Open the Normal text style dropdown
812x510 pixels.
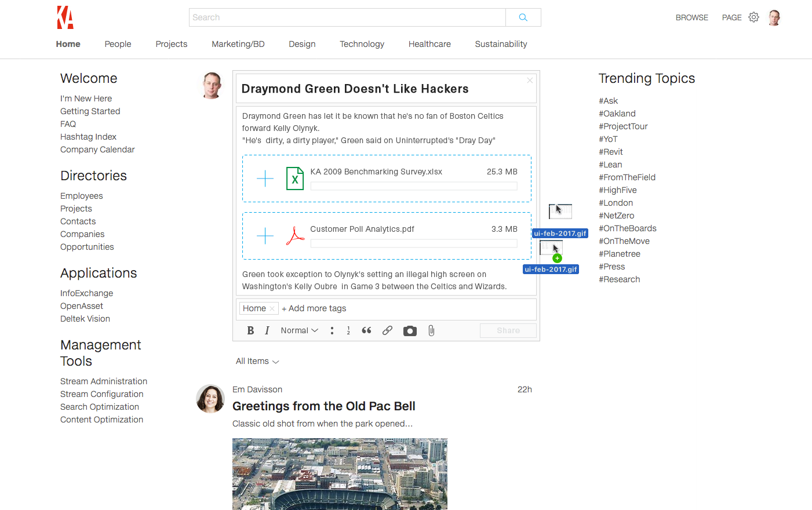[x=299, y=330]
